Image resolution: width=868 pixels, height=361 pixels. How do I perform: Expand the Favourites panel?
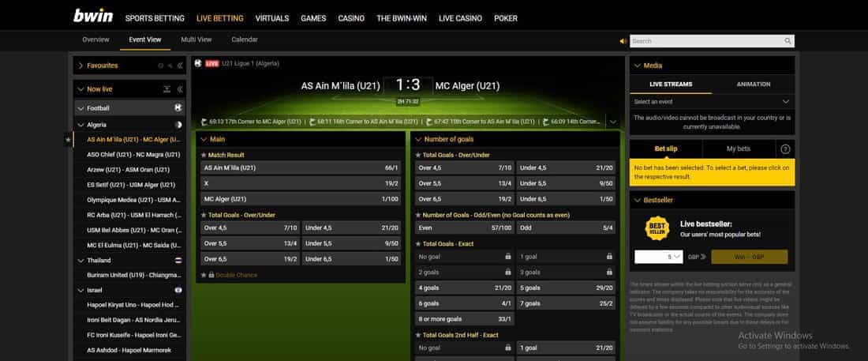pos(80,66)
